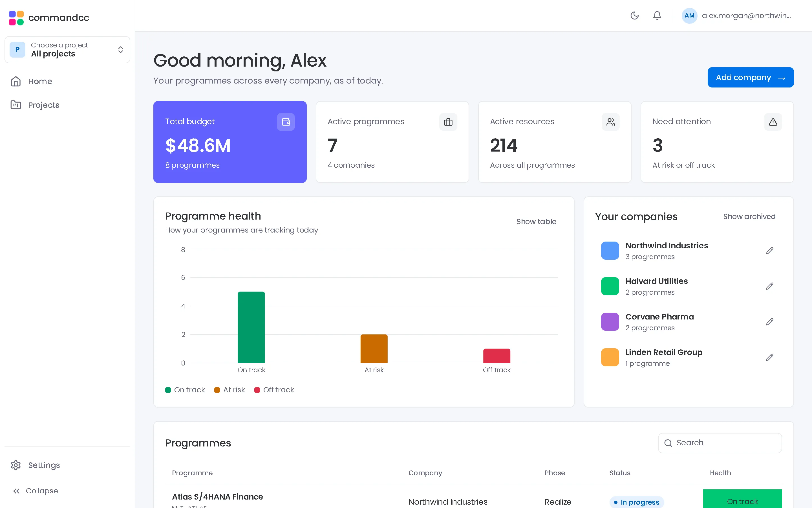Screen dimensions: 812x508
Task: Open Settings in the sidebar
Action: (67, 465)
